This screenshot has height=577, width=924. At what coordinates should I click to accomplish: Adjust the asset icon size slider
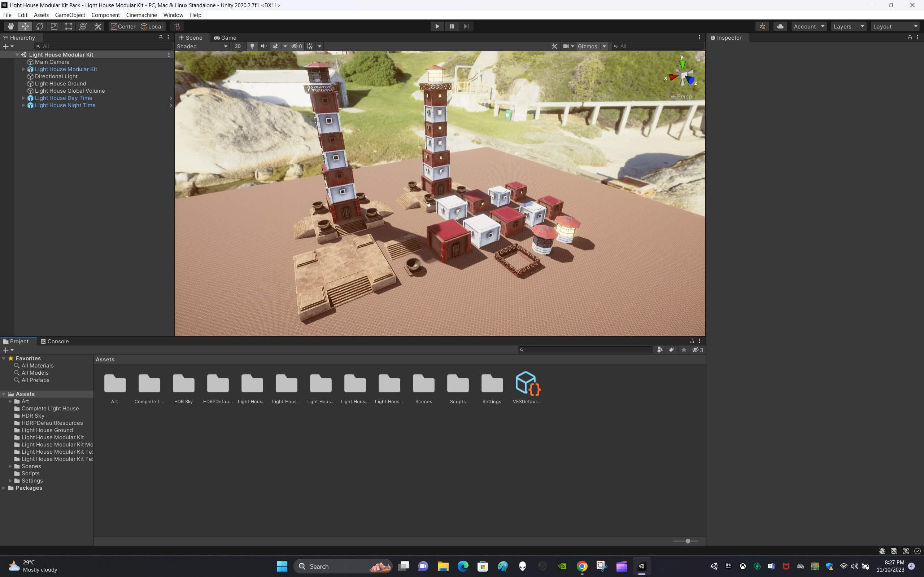688,541
